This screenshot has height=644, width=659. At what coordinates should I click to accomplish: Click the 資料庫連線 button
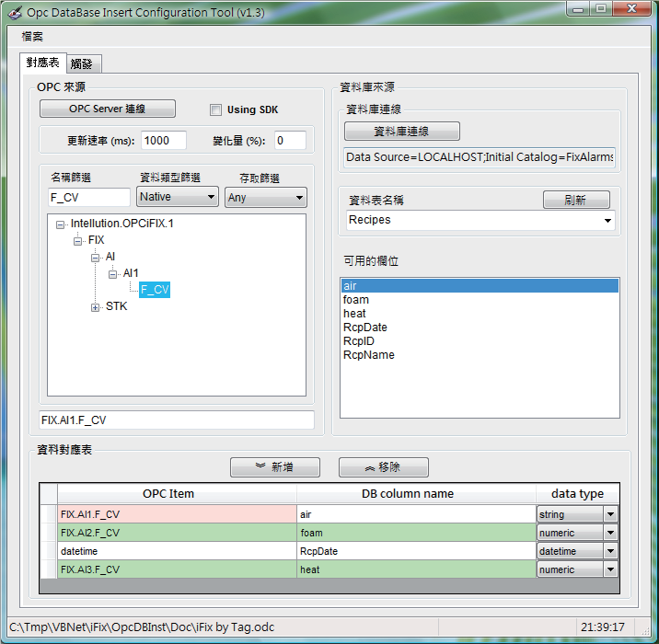click(x=401, y=132)
